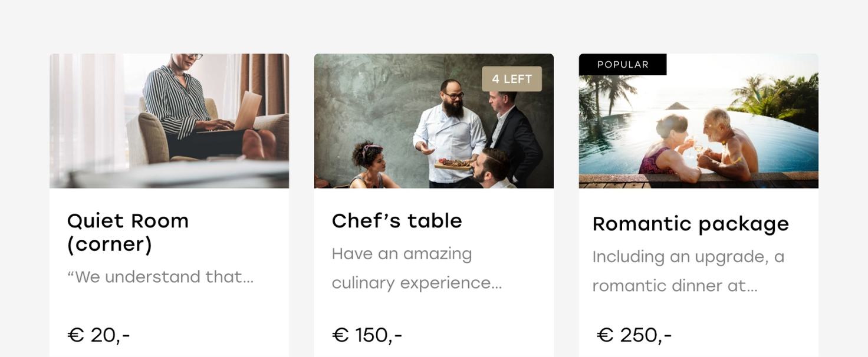
Task: Select the 'Chef's table' title
Action: (x=397, y=221)
